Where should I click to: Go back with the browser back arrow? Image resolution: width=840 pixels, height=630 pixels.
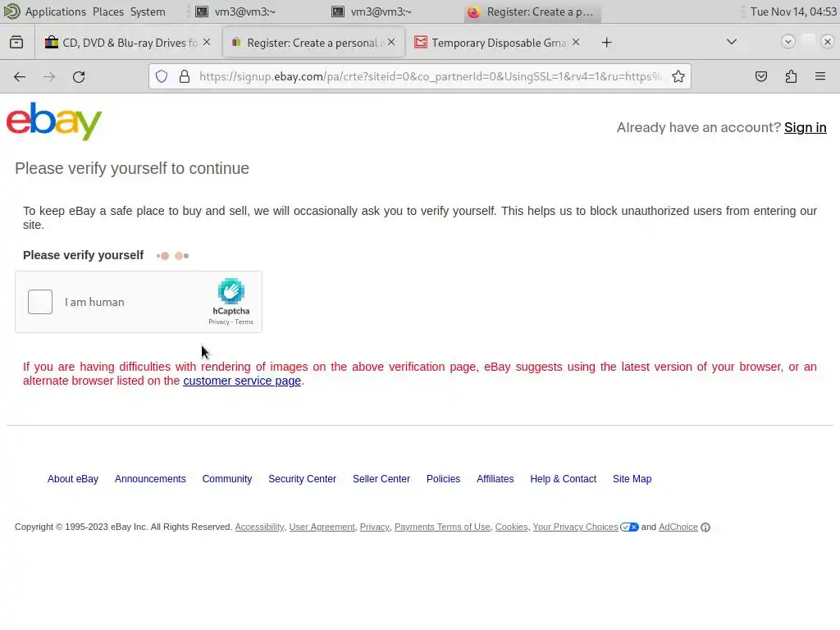pos(20,76)
